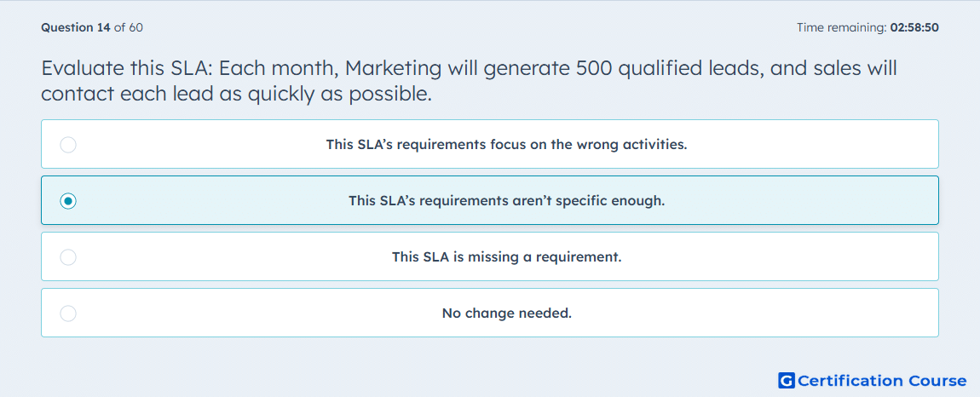Click answer text 'This SLA's requirements focus on the wrong activities.'

(x=506, y=145)
